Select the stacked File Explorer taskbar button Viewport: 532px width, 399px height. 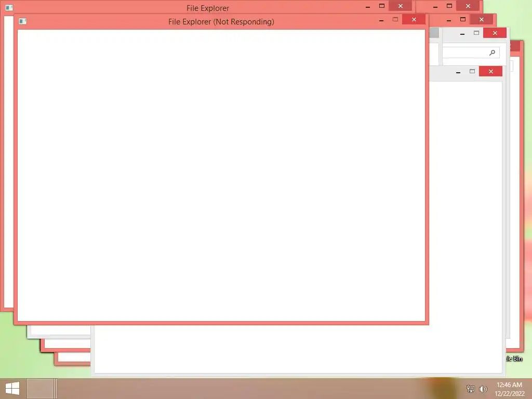pos(42,389)
